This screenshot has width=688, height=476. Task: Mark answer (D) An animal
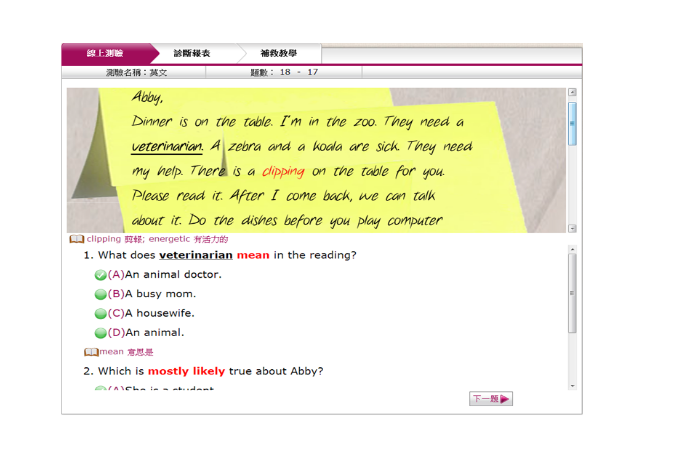(101, 333)
